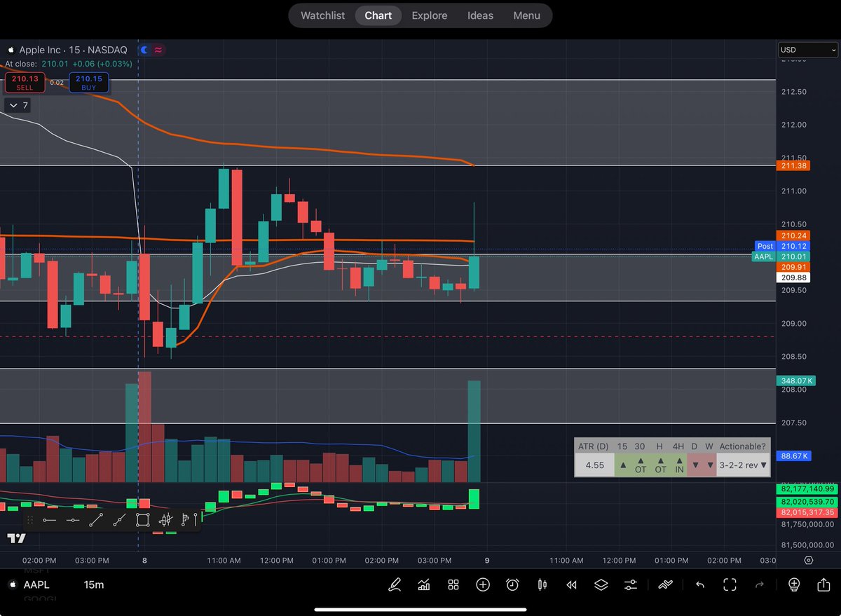Viewport: 841px width, 616px height.
Task: Start bar replay with the rewind icon
Action: [571, 584]
